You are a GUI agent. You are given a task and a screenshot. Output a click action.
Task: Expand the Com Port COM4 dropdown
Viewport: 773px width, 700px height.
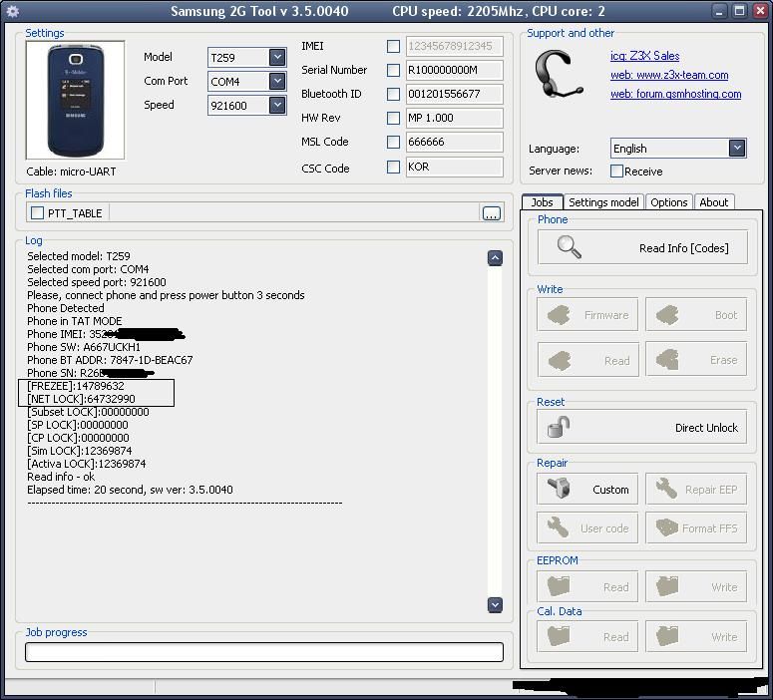coord(277,82)
